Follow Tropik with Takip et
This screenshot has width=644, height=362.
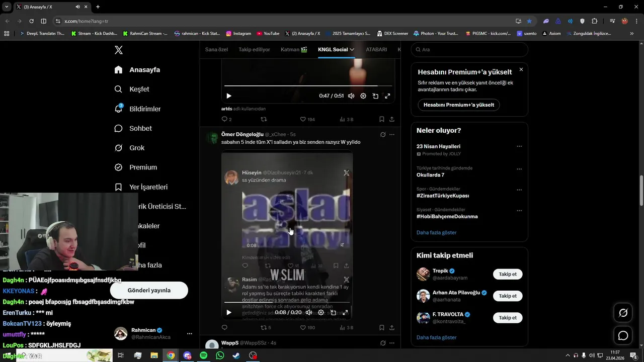click(508, 274)
